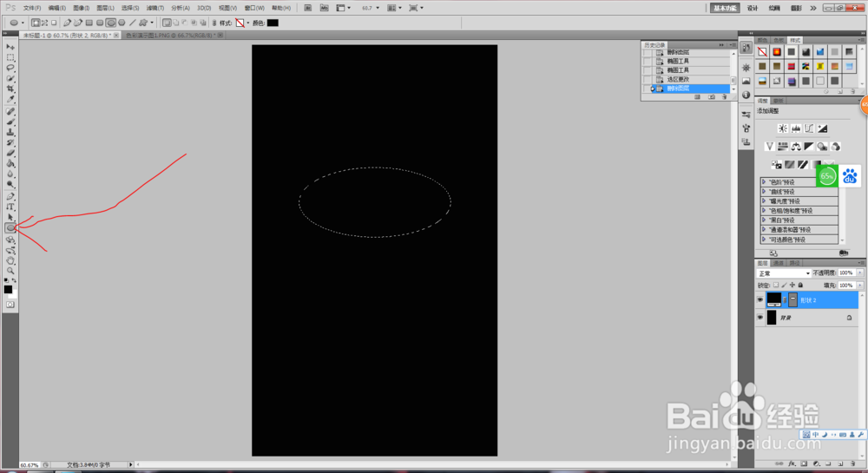Hide the 背景 layer
Image resolution: width=868 pixels, height=473 pixels.
click(x=760, y=318)
